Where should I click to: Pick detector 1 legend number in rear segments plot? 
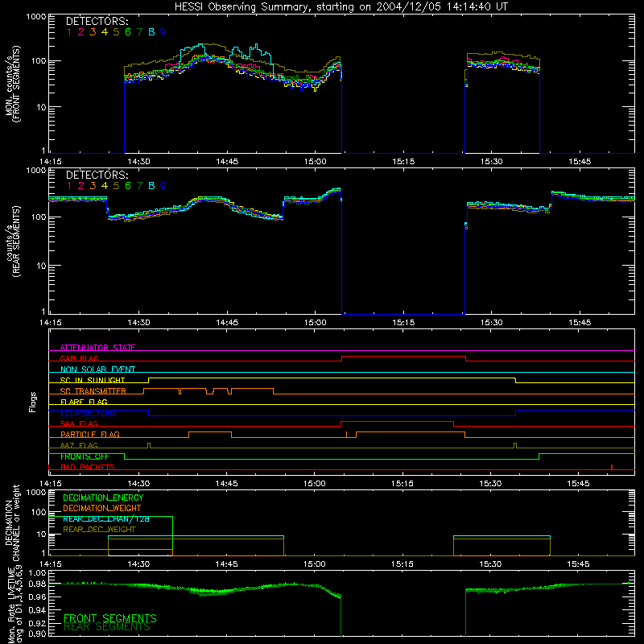(x=69, y=186)
